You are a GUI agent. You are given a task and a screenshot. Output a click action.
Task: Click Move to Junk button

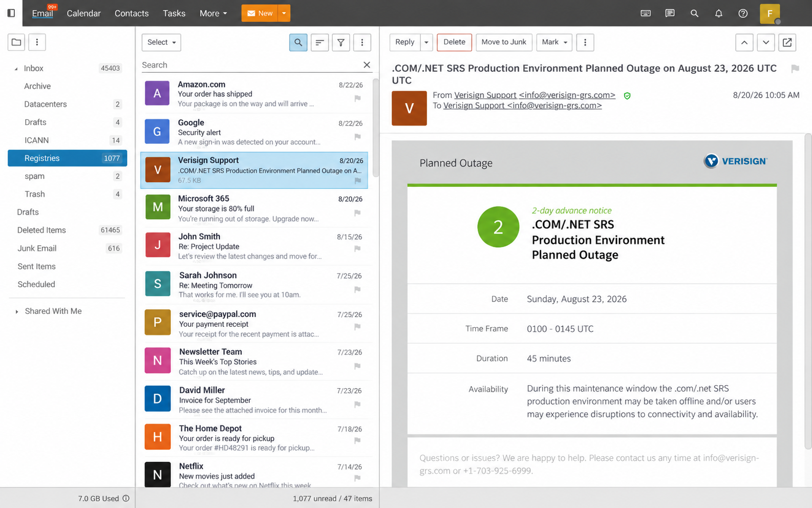504,42
